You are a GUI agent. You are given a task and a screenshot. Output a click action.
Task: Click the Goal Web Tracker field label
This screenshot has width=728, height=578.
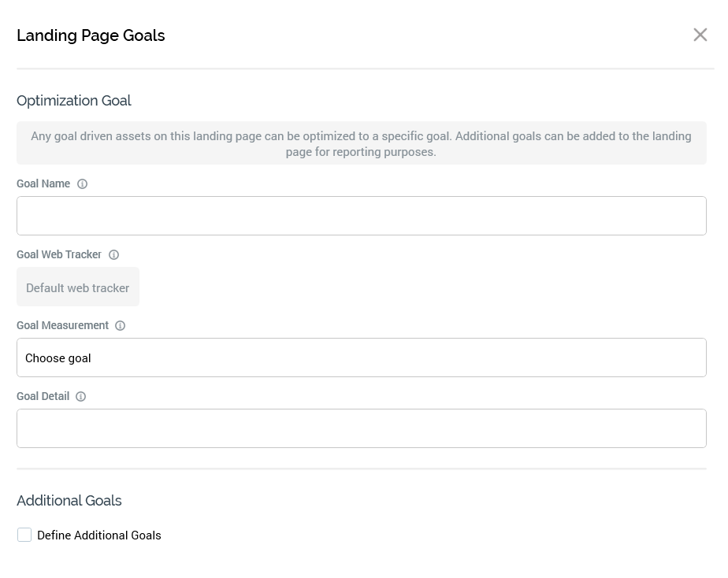pyautogui.click(x=59, y=254)
